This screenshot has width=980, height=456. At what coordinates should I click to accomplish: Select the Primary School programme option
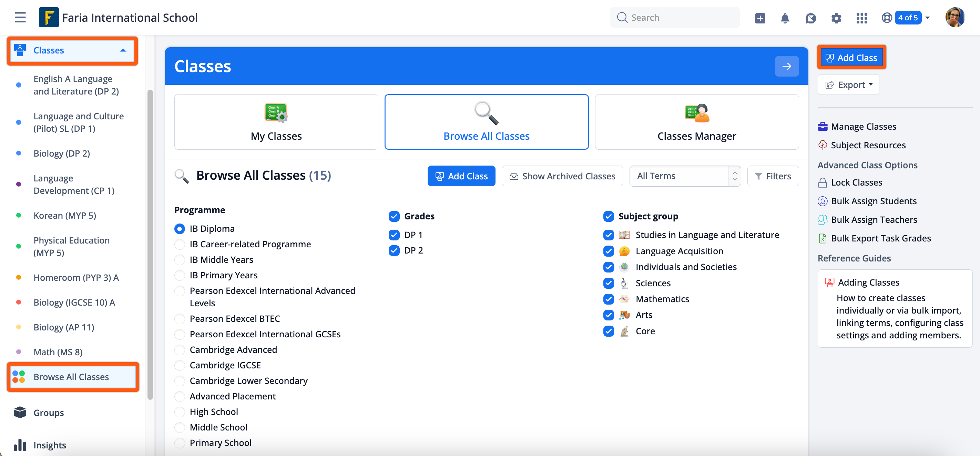click(180, 443)
